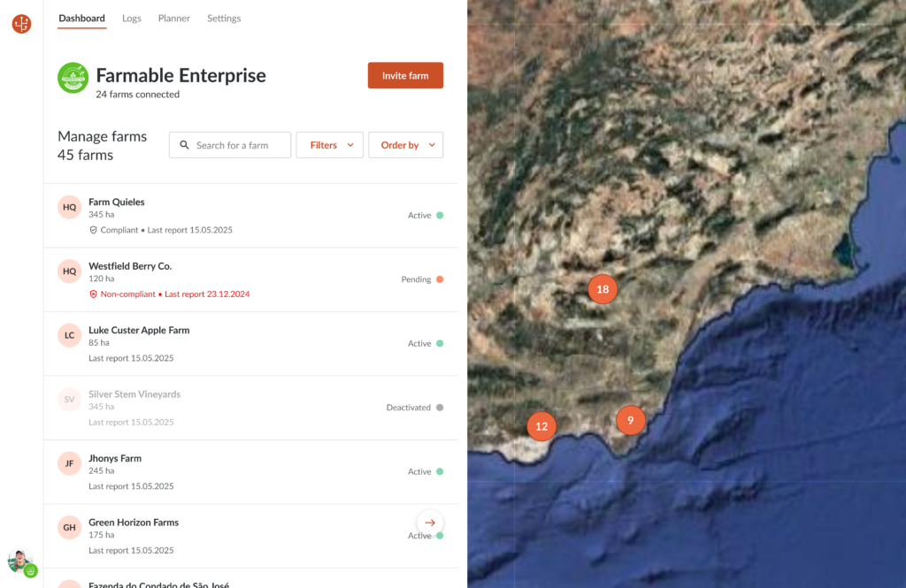Click the Manage farms heading
906x588 pixels.
[x=103, y=137]
